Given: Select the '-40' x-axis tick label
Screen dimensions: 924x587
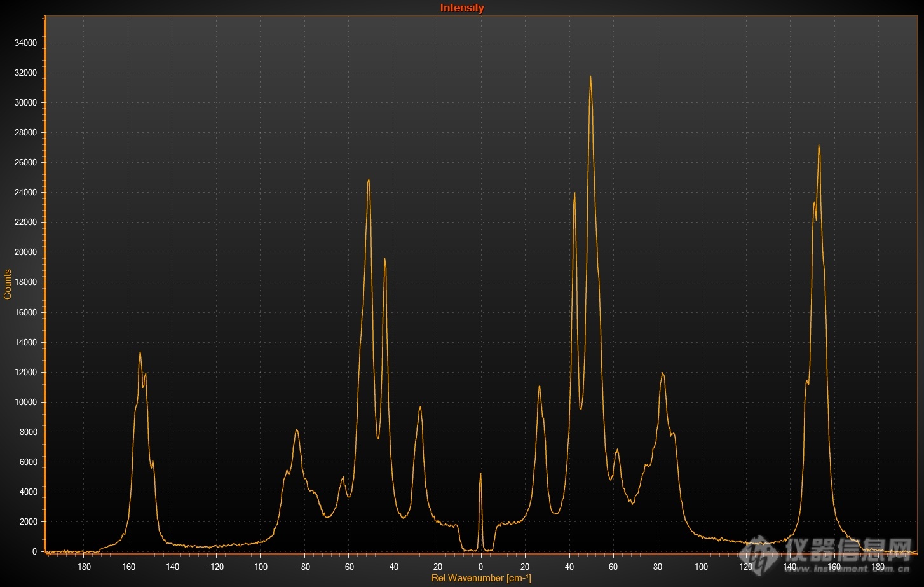Looking at the screenshot, I should point(392,567).
